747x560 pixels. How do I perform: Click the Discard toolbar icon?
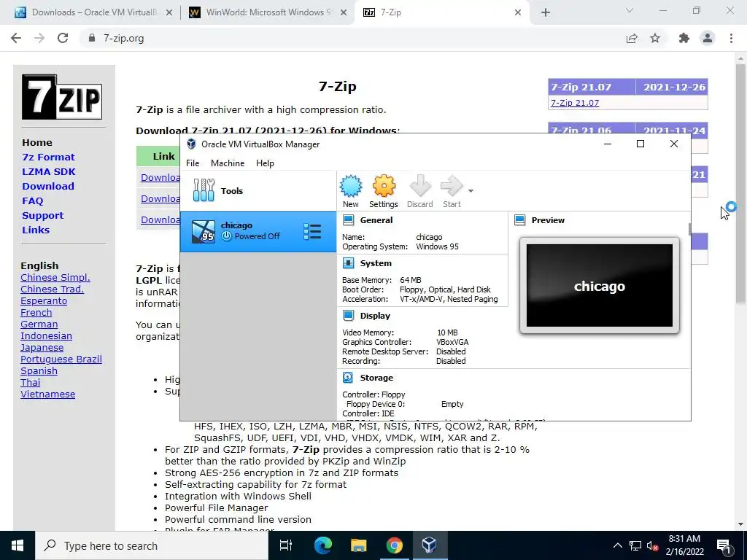pyautogui.click(x=419, y=186)
